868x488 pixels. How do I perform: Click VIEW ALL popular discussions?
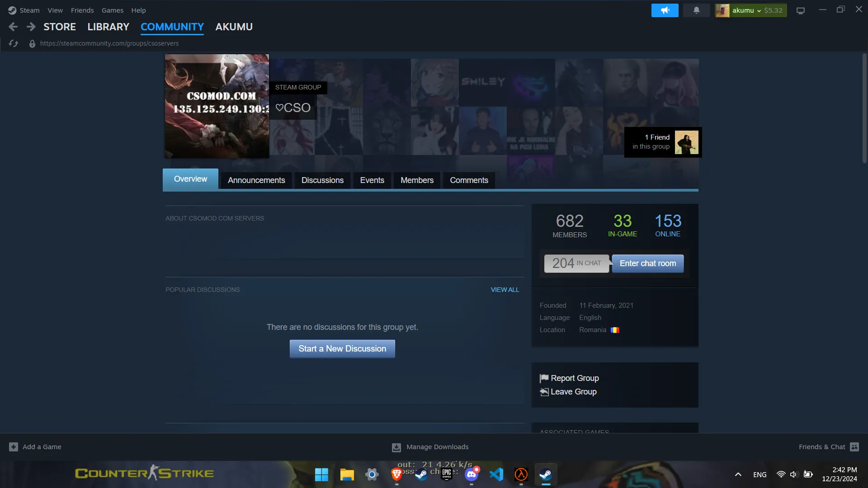[x=505, y=290]
